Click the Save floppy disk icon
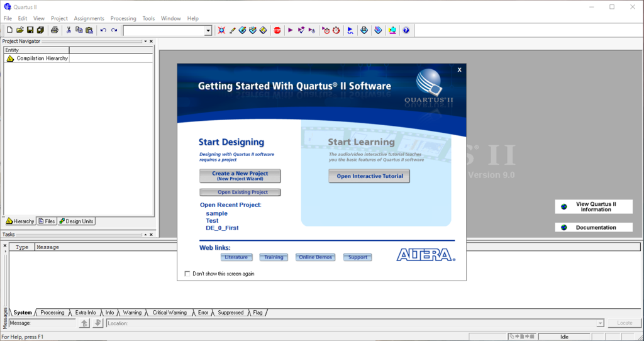This screenshot has width=644, height=341. (30, 30)
